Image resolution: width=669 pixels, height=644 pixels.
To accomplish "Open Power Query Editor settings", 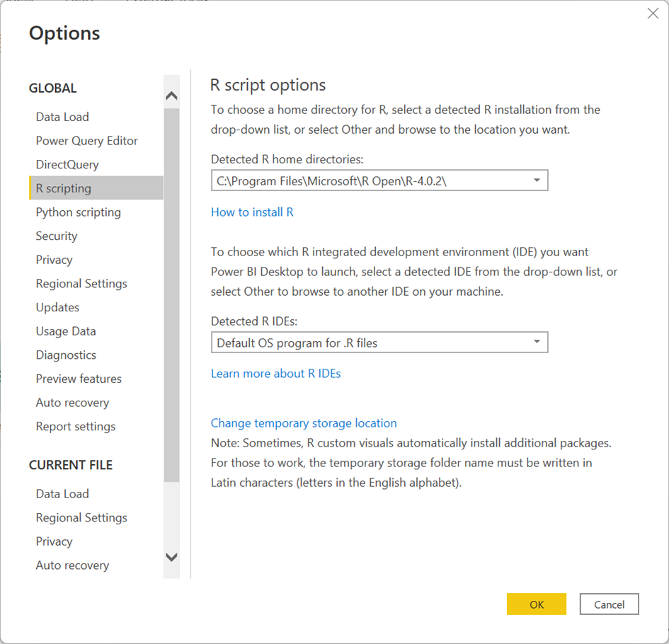I will [x=87, y=141].
